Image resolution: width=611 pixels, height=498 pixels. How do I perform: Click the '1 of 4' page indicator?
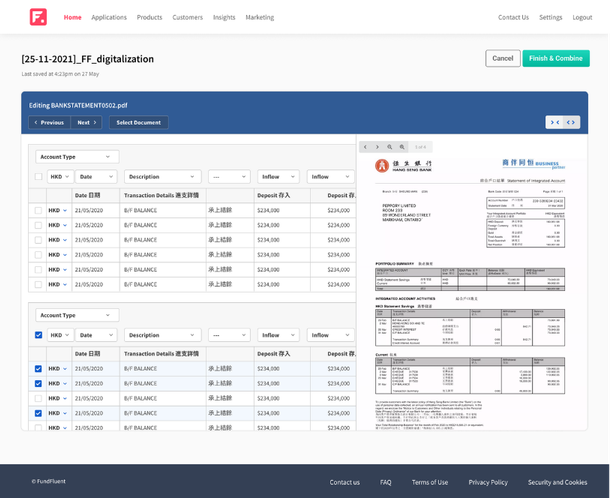coord(420,147)
